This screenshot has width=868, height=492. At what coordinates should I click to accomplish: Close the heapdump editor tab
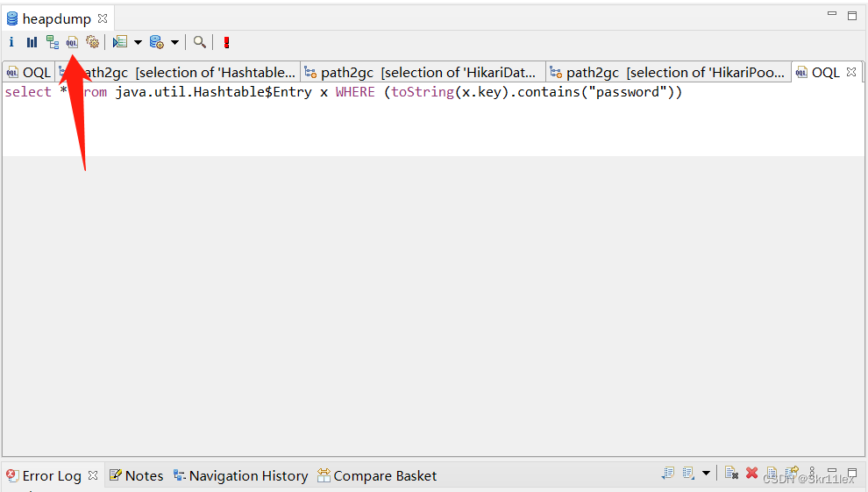coord(103,18)
